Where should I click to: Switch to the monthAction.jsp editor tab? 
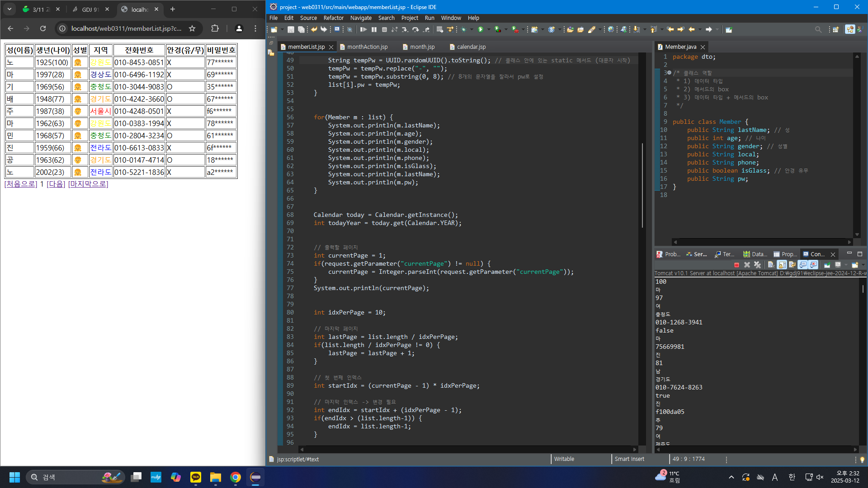click(367, 47)
